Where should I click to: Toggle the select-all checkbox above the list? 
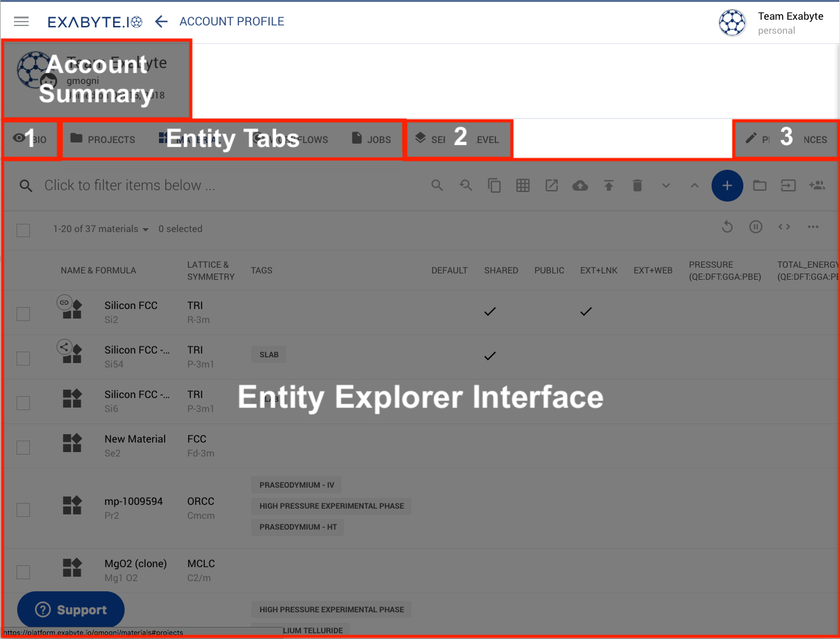(x=23, y=230)
